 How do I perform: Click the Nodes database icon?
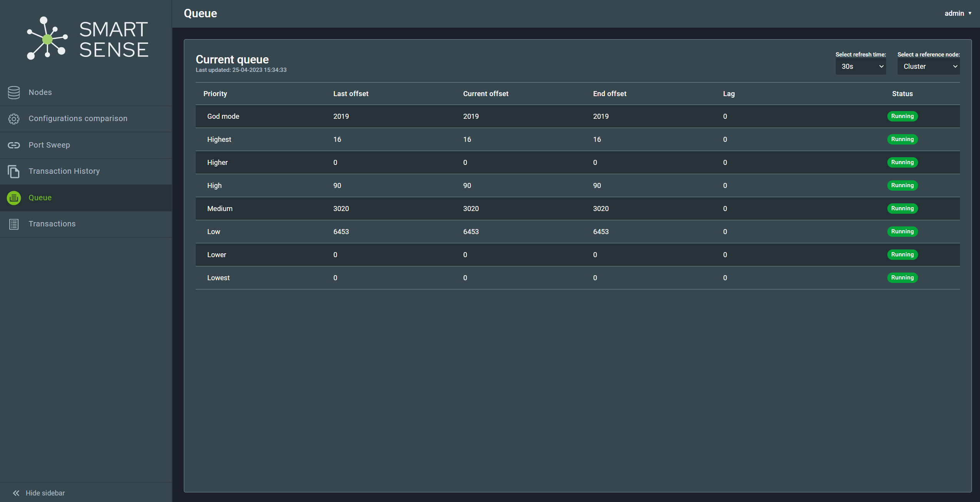pos(14,93)
